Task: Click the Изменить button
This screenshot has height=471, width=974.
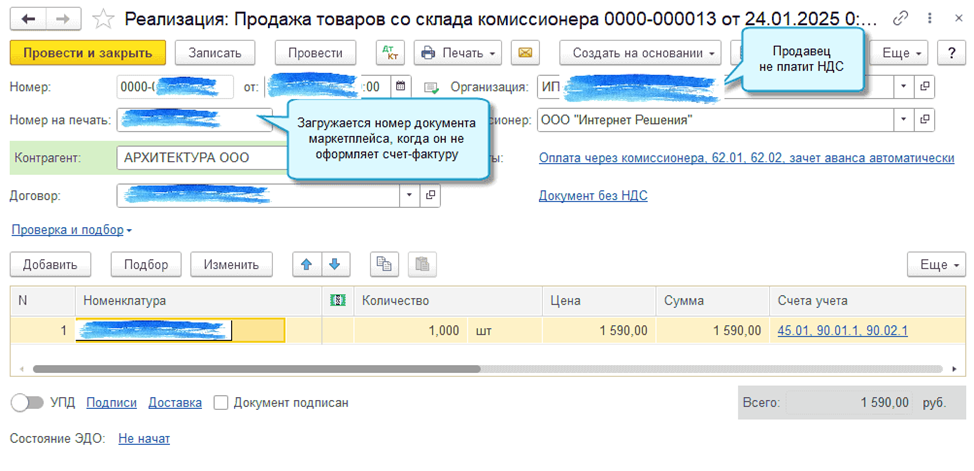Action: click(232, 264)
